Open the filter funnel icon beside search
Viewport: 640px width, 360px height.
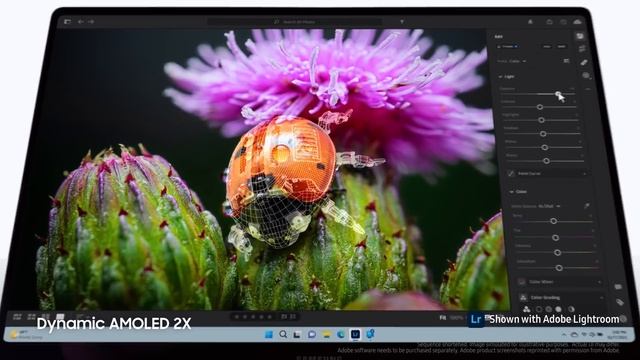(402, 21)
